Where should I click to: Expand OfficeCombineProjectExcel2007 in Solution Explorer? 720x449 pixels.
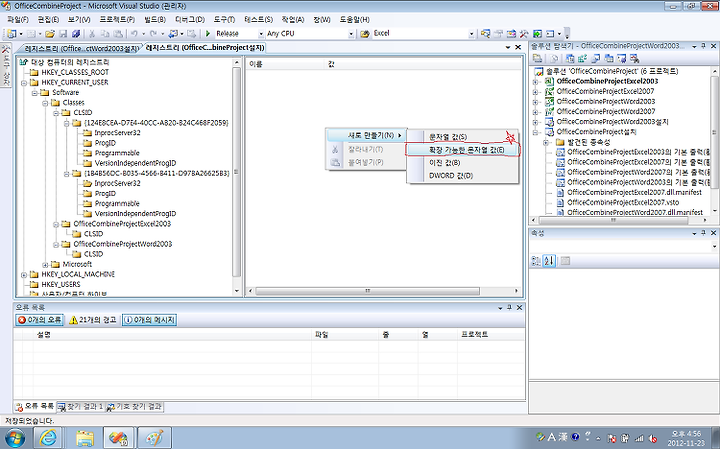pyautogui.click(x=535, y=91)
